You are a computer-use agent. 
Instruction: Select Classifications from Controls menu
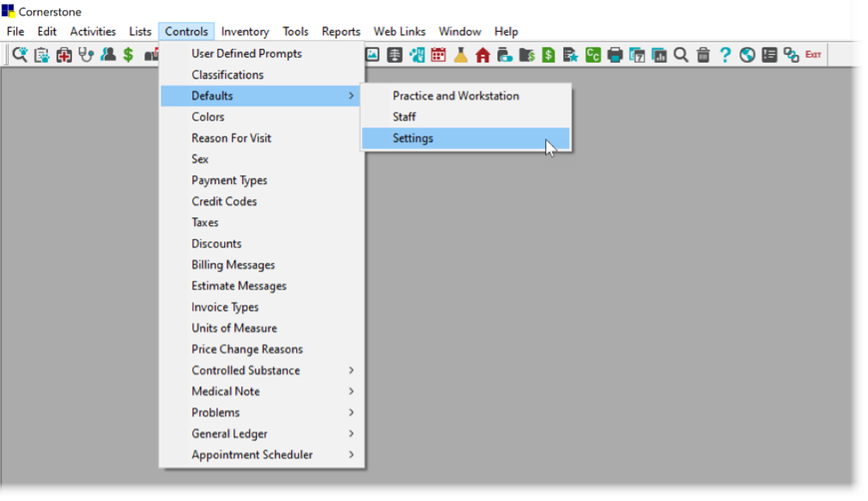point(260,75)
